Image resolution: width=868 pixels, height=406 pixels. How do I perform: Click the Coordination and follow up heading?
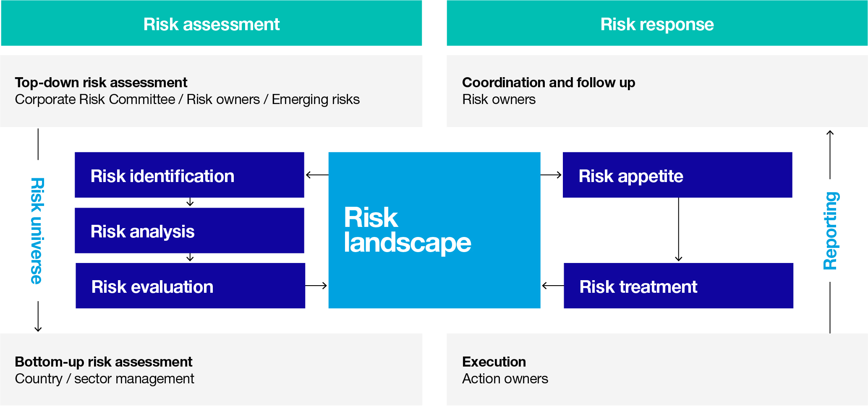[548, 83]
